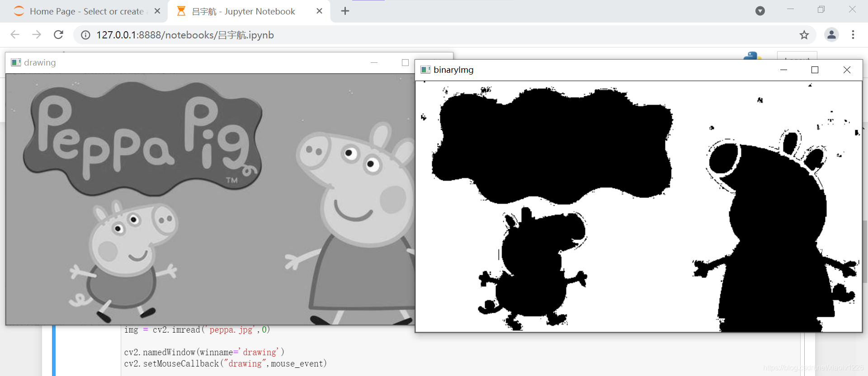The width and height of the screenshot is (868, 376).
Task: Click the drawing window title icon
Action: [16, 62]
